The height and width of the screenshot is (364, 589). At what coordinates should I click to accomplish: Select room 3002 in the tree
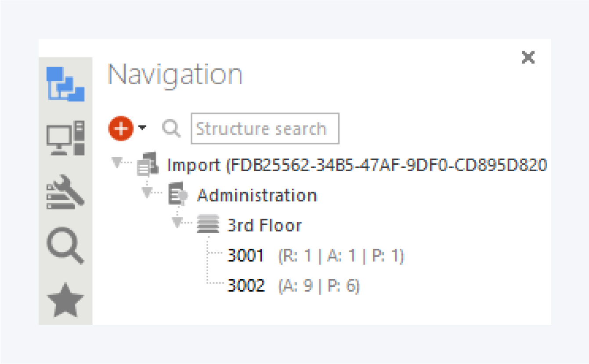tap(246, 286)
